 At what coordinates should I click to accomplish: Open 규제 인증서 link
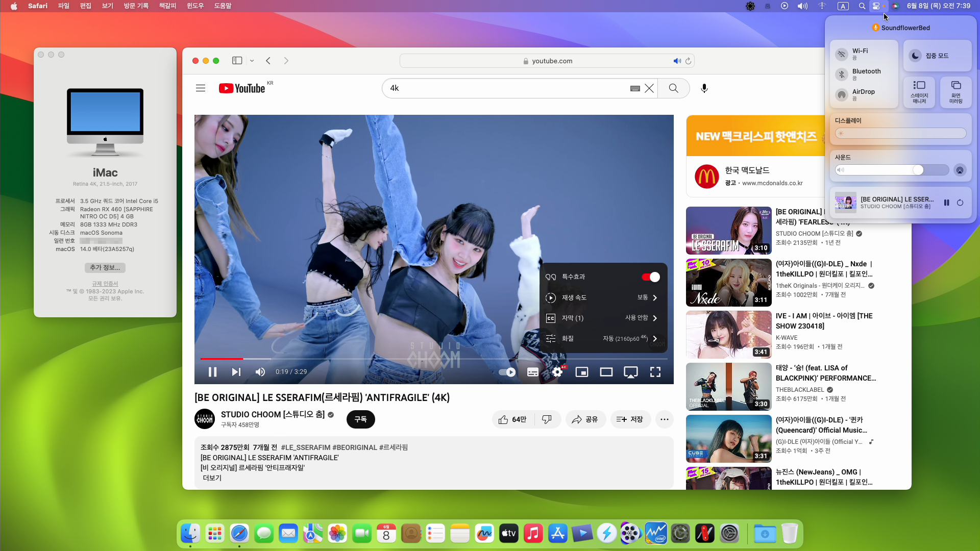point(105,284)
